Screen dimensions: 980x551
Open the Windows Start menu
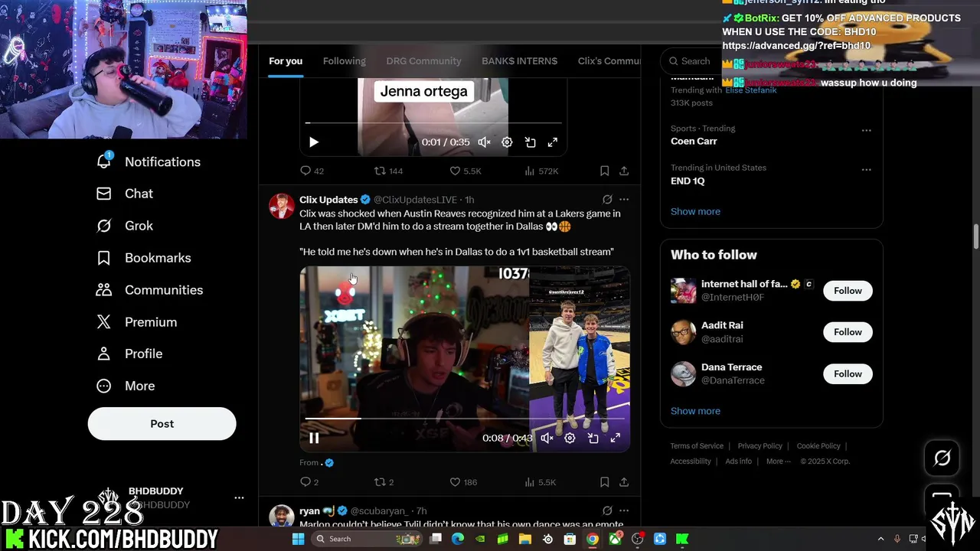pos(298,539)
